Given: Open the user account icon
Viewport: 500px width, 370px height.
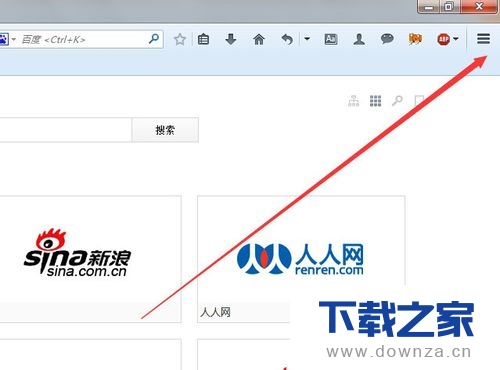Looking at the screenshot, I should click(x=359, y=39).
